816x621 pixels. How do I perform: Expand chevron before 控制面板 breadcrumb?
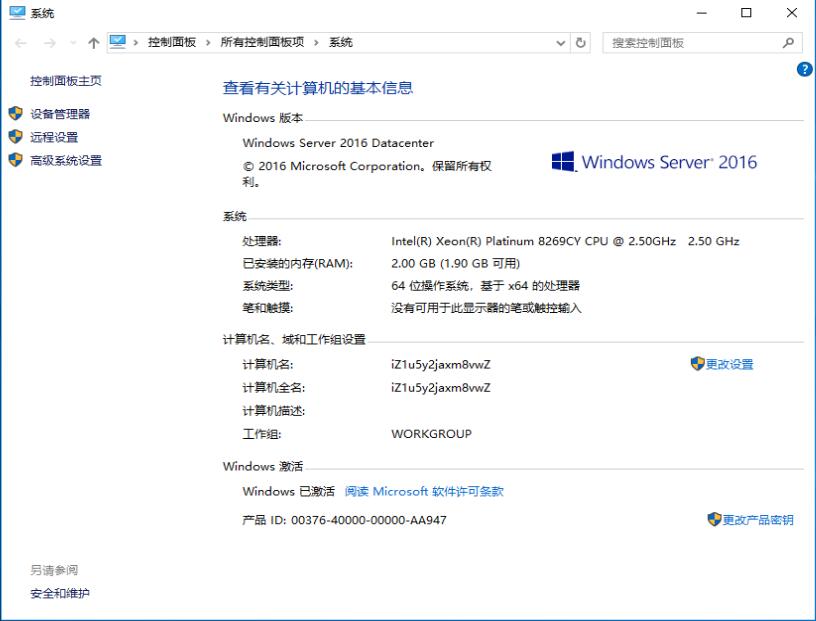point(136,43)
